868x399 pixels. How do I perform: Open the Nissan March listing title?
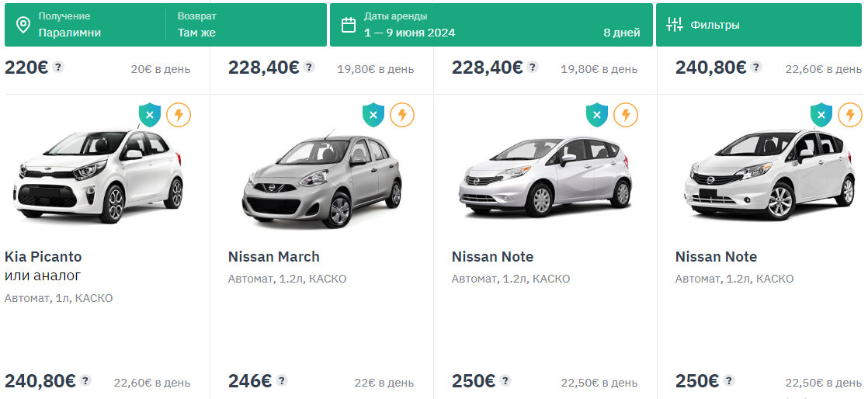(274, 257)
